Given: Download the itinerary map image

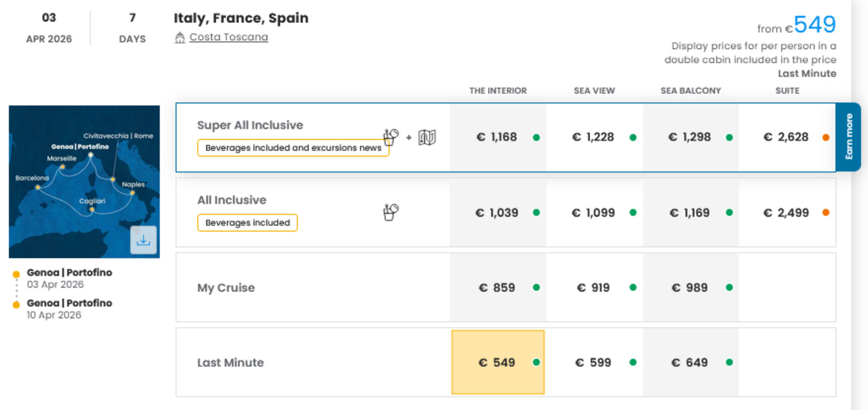Looking at the screenshot, I should [x=143, y=240].
